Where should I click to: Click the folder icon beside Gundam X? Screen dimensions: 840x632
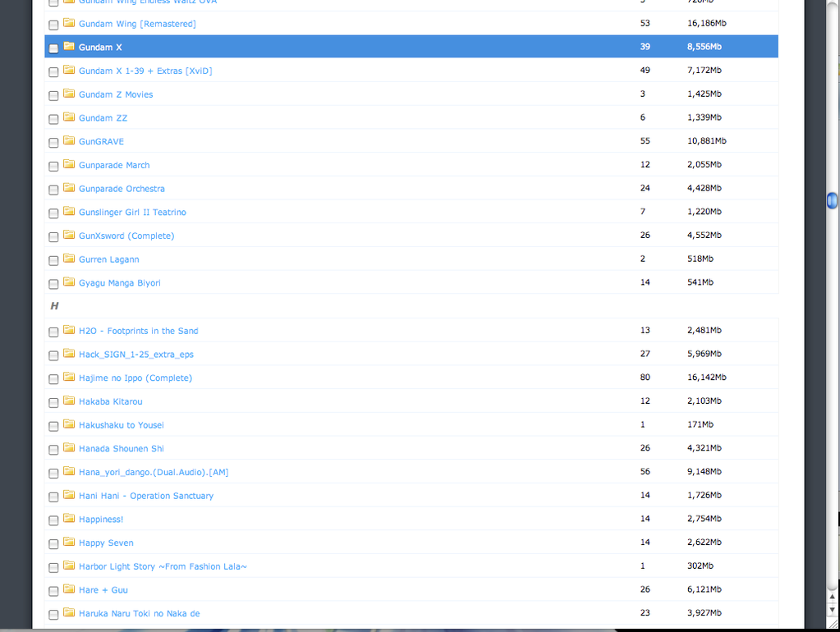click(69, 47)
